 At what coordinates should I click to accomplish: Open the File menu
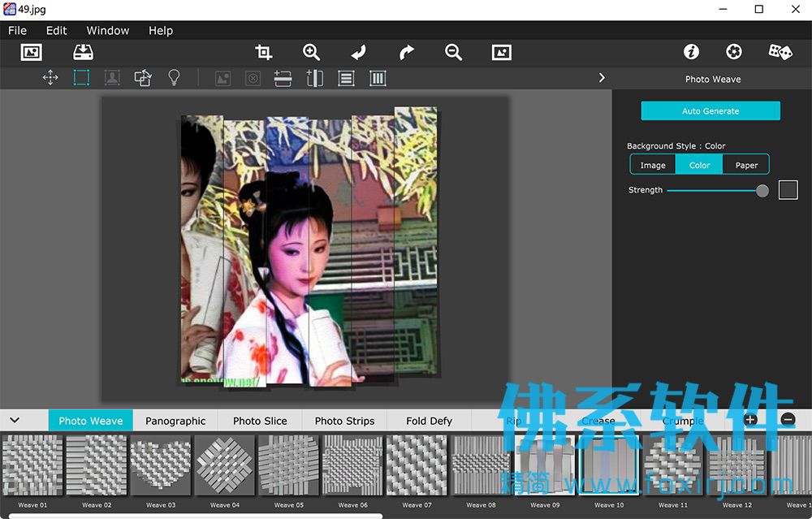(x=17, y=31)
